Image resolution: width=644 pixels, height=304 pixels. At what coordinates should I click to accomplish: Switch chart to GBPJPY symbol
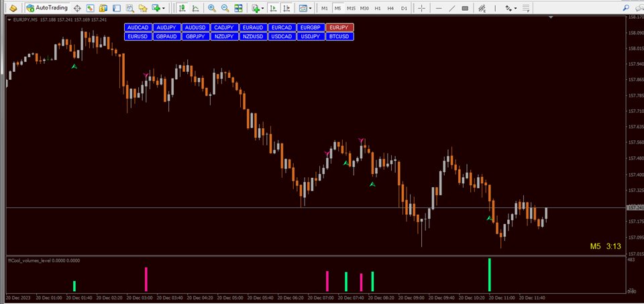tap(195, 36)
